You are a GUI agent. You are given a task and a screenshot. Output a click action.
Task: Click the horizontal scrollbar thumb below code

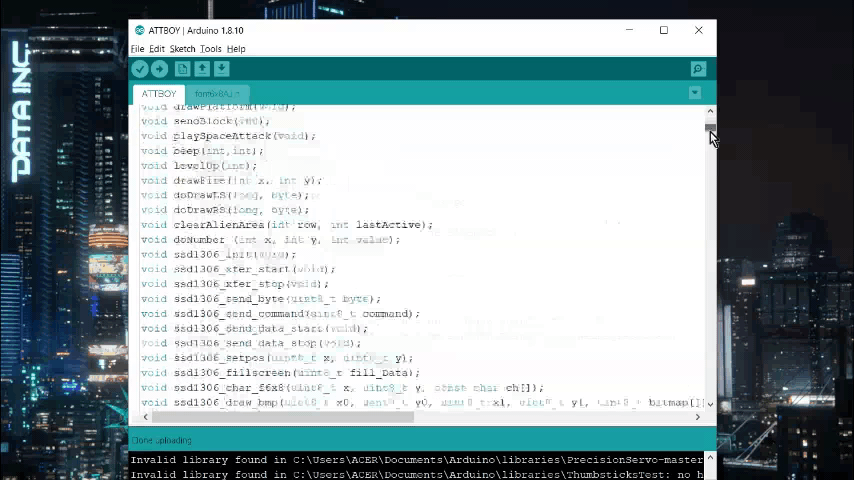pos(280,417)
